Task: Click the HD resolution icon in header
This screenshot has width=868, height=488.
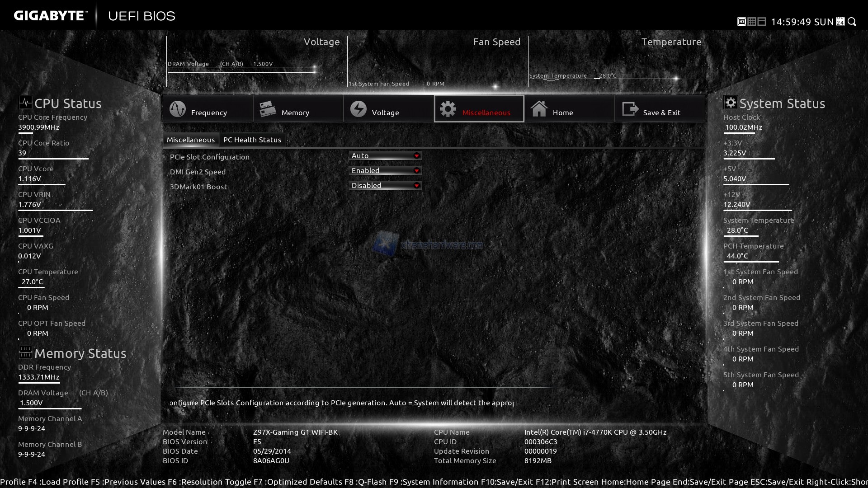Action: [741, 22]
